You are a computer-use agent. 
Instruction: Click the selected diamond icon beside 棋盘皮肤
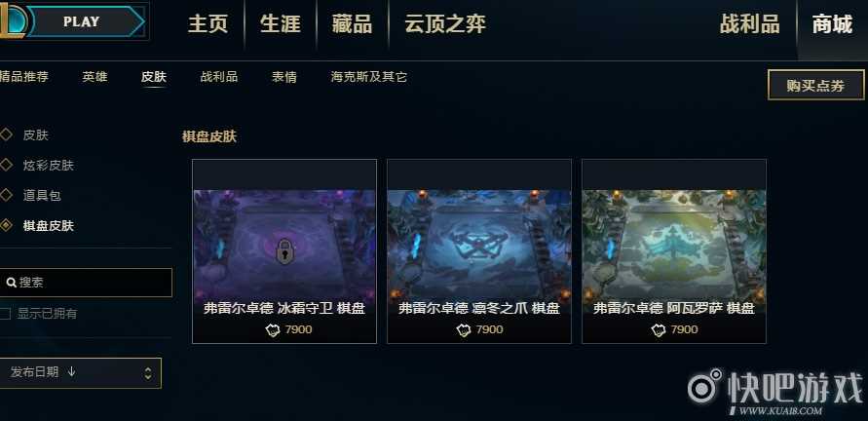pos(6,225)
